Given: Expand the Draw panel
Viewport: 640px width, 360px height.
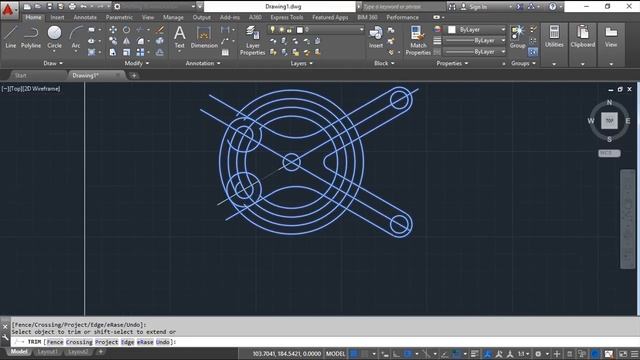Looking at the screenshot, I should pos(53,63).
